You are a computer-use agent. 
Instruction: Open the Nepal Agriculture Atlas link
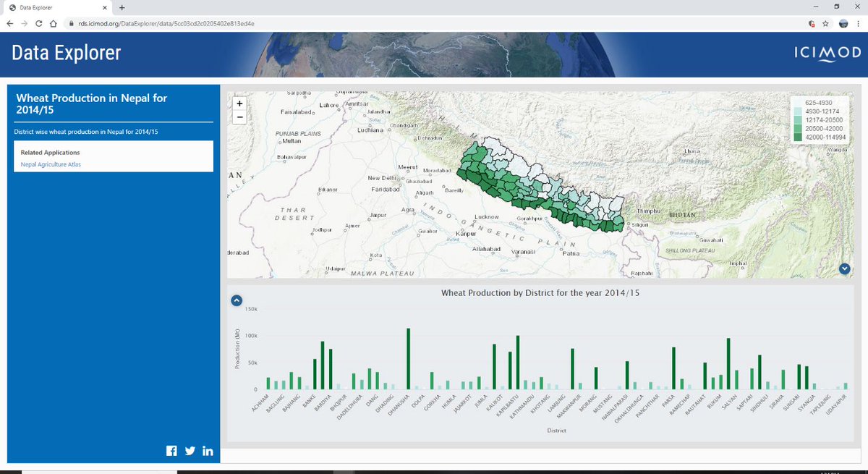[51, 164]
